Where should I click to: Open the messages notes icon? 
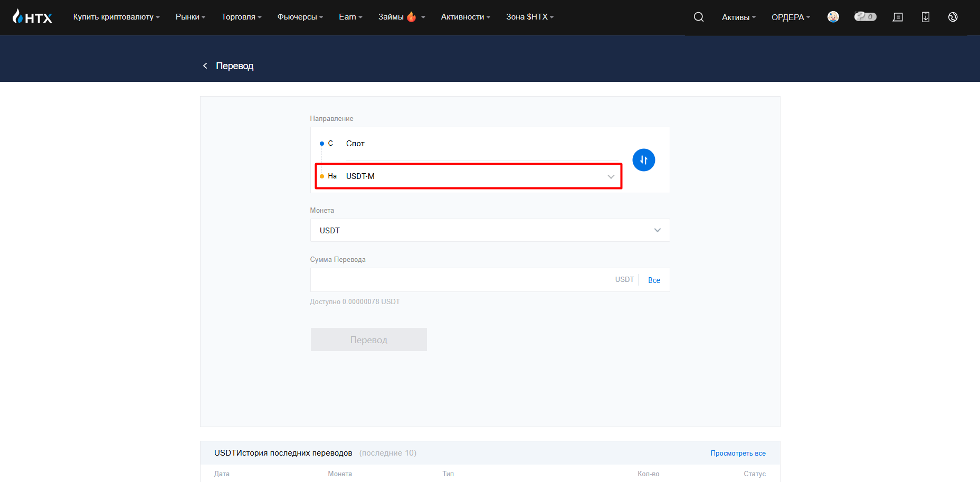[898, 17]
